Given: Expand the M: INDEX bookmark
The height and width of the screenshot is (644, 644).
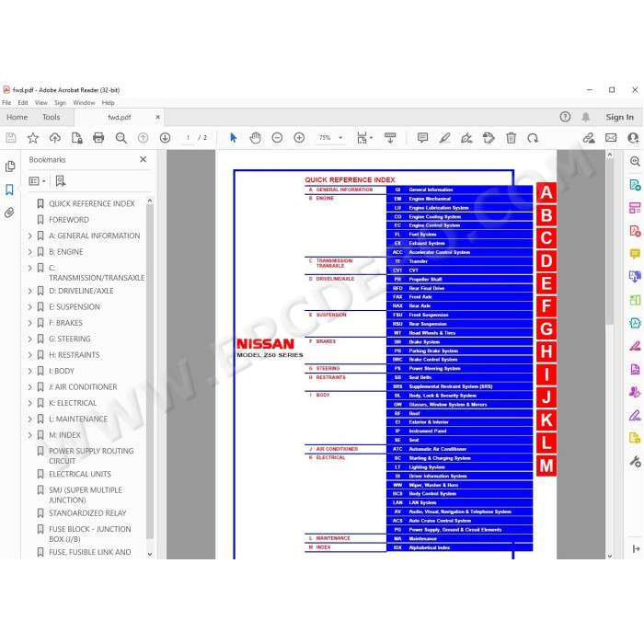Looking at the screenshot, I should tap(30, 435).
